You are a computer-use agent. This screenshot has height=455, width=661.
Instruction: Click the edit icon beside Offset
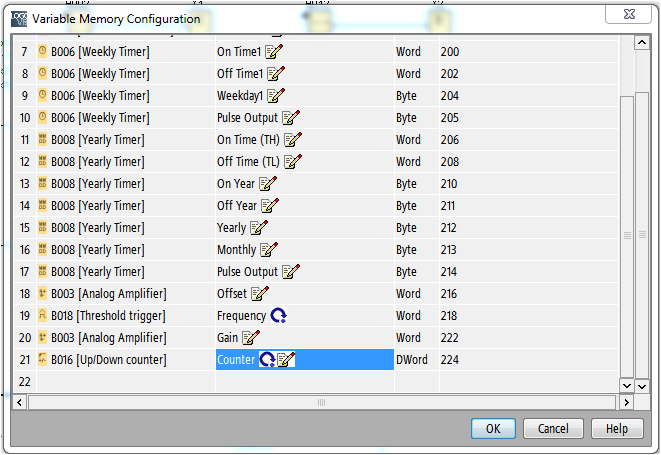pos(260,293)
